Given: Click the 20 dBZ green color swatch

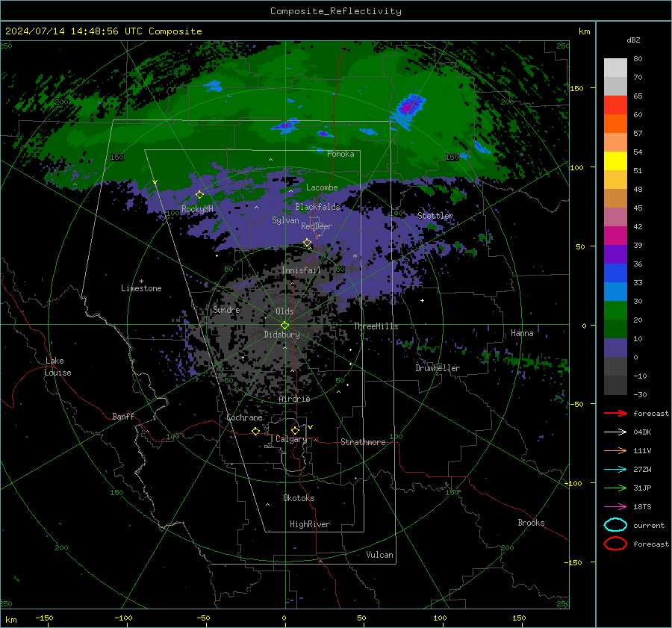Looking at the screenshot, I should 615,329.
